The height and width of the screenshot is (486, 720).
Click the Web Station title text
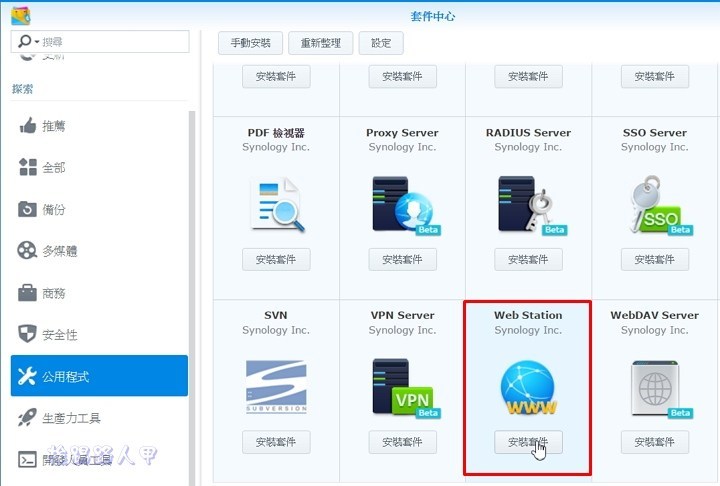pos(528,315)
